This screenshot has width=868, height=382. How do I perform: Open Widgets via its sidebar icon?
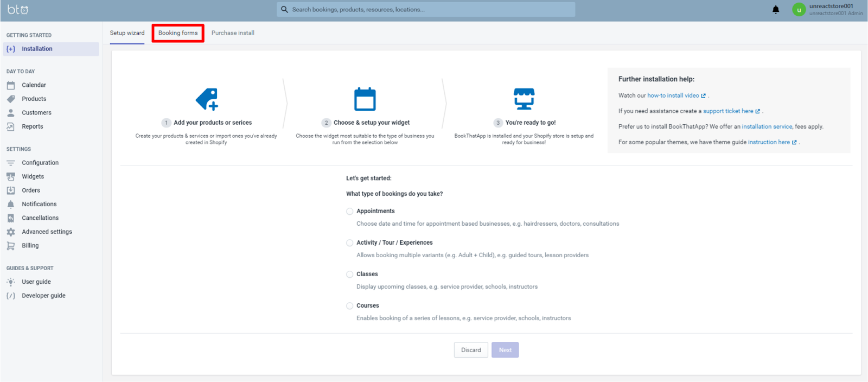coord(11,176)
